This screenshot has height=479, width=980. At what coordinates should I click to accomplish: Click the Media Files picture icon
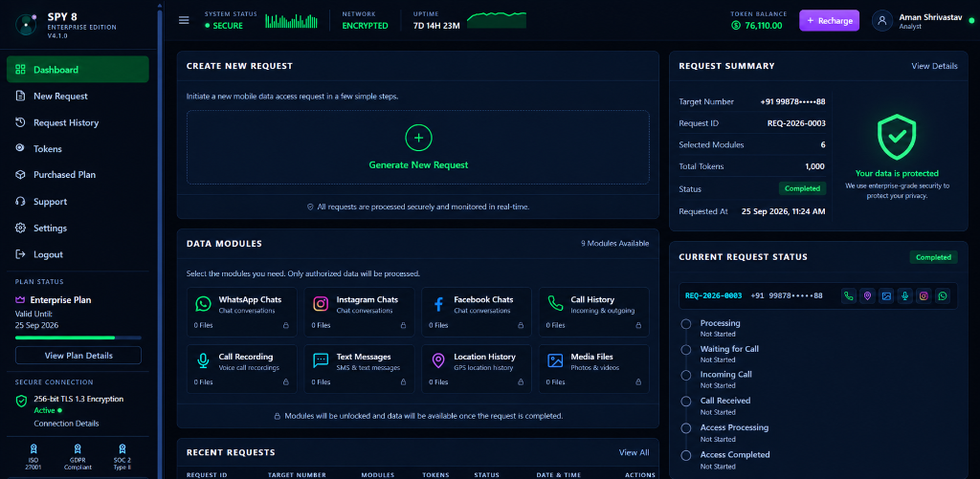tap(555, 361)
